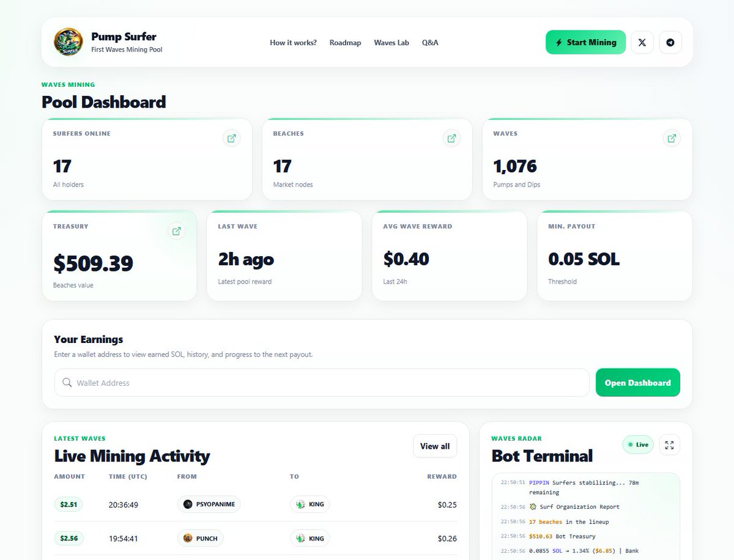Click the 20:36:49 time cell
Screen dimensions: 734x560
(123, 505)
